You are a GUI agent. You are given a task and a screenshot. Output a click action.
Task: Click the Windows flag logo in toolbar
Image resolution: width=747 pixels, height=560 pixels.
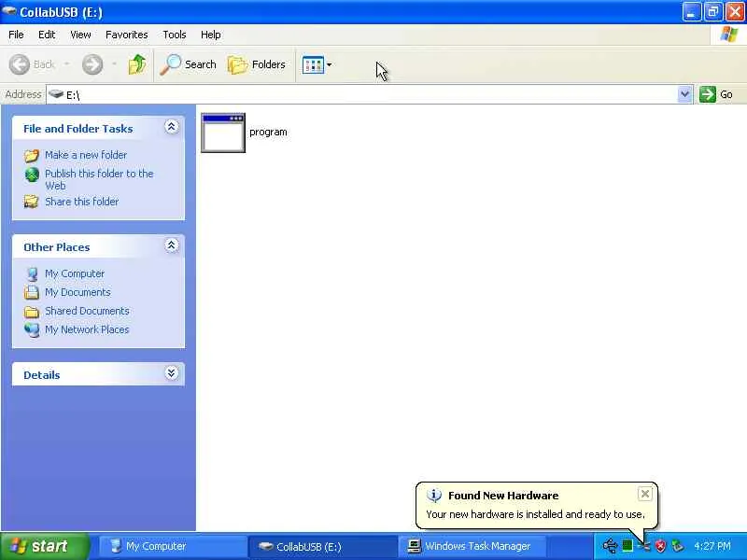729,35
